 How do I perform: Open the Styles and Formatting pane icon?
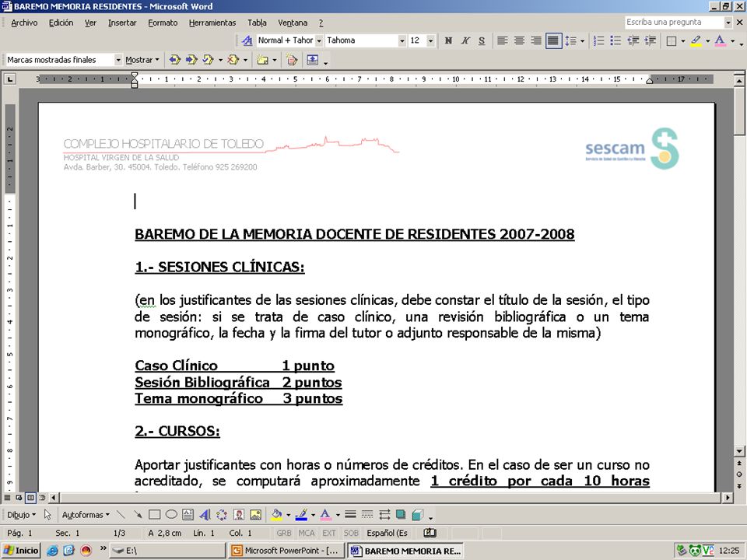(x=247, y=40)
